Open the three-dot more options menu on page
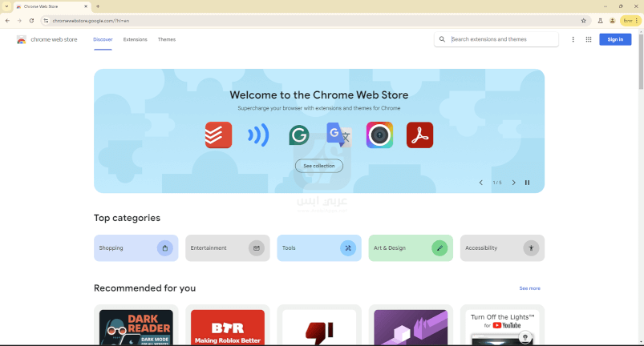The height and width of the screenshot is (346, 644). (x=573, y=39)
